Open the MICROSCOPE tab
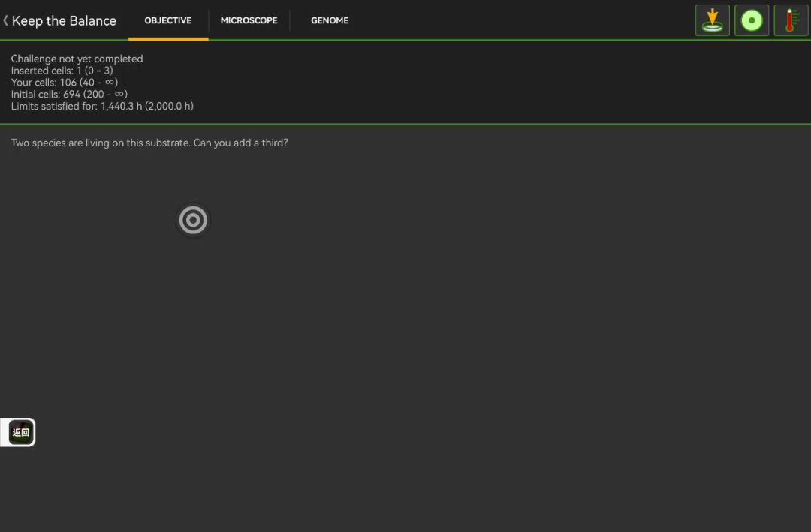This screenshot has width=811, height=532. coord(249,20)
